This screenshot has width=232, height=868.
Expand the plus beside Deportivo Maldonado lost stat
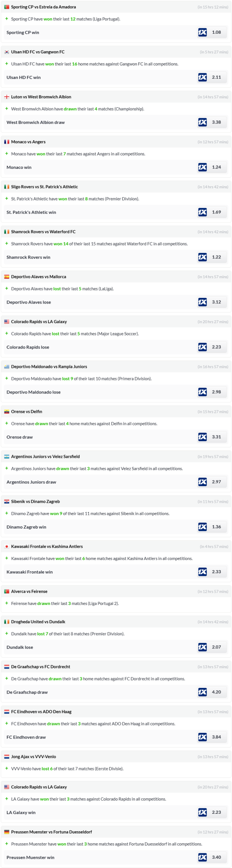[x=7, y=378]
